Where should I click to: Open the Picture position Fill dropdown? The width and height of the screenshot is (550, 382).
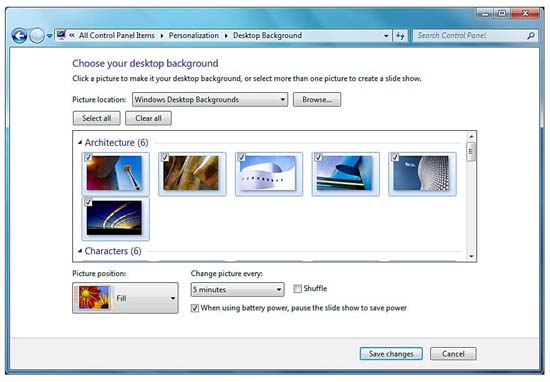(125, 298)
